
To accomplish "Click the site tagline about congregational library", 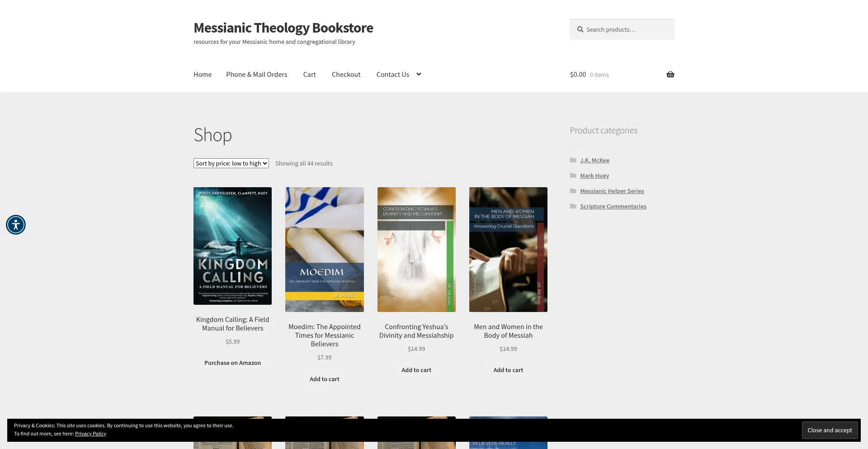I will pos(274,42).
